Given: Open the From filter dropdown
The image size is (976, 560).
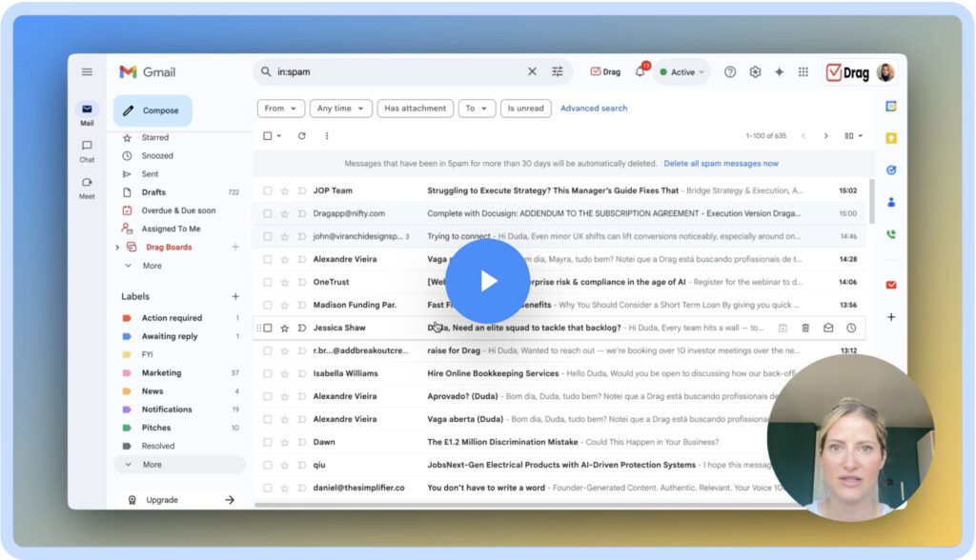Looking at the screenshot, I should coord(281,109).
